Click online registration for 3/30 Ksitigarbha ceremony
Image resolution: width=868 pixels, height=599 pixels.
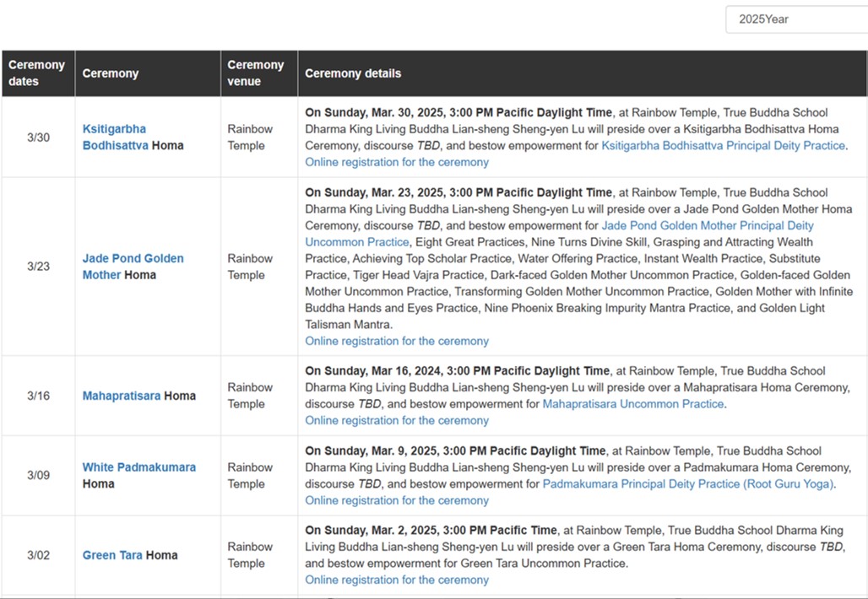click(397, 162)
